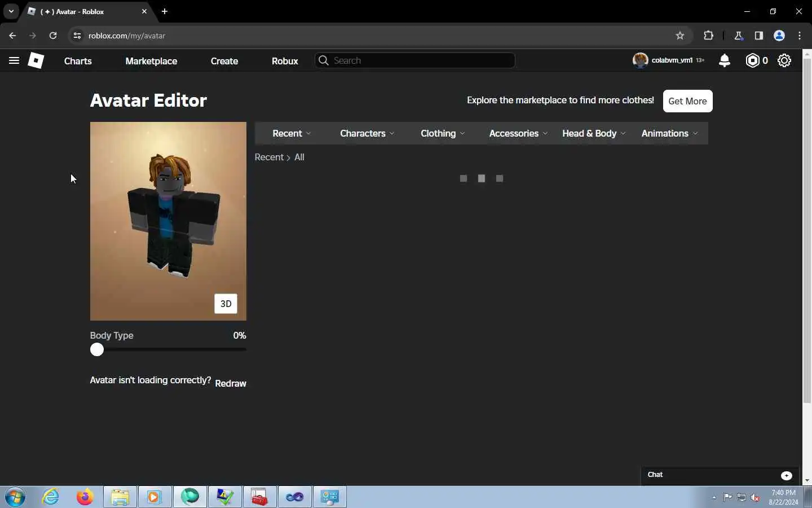Open the Chrome profile icon
812x508 pixels.
click(x=779, y=36)
